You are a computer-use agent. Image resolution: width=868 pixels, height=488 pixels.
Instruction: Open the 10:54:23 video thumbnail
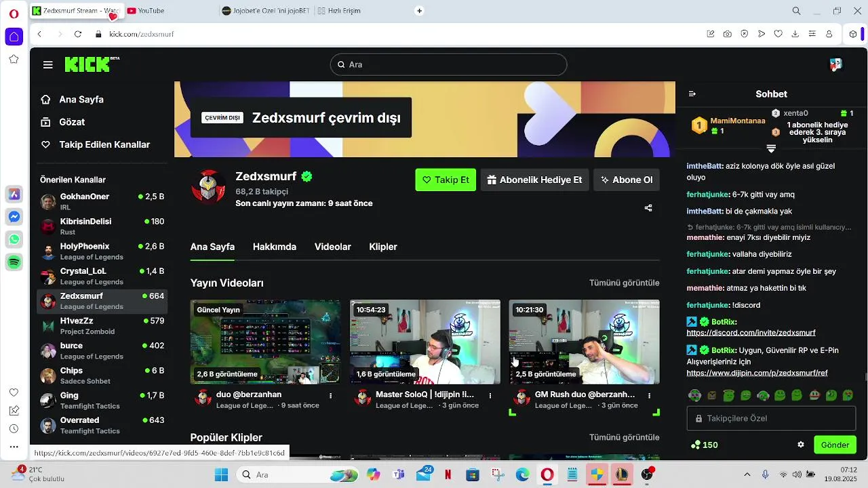(x=425, y=342)
